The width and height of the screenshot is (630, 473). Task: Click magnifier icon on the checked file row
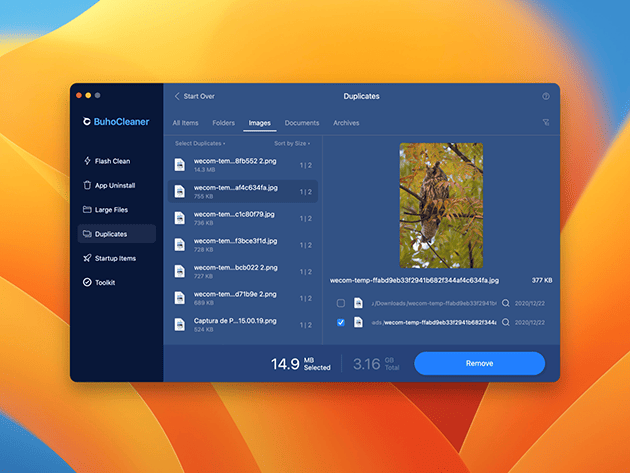[506, 323]
